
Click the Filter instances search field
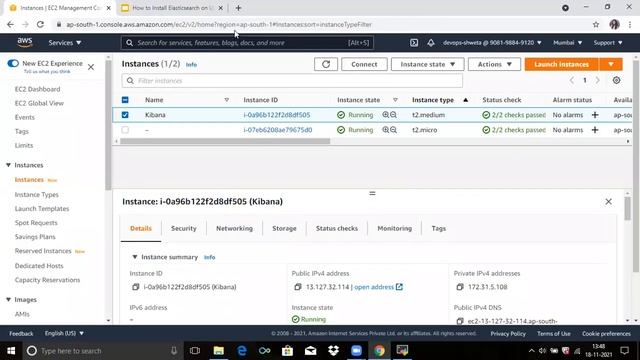[292, 80]
